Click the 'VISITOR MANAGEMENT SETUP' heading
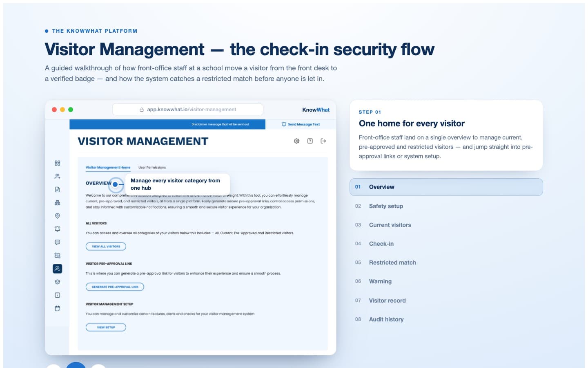The height and width of the screenshot is (368, 588). pos(109,304)
